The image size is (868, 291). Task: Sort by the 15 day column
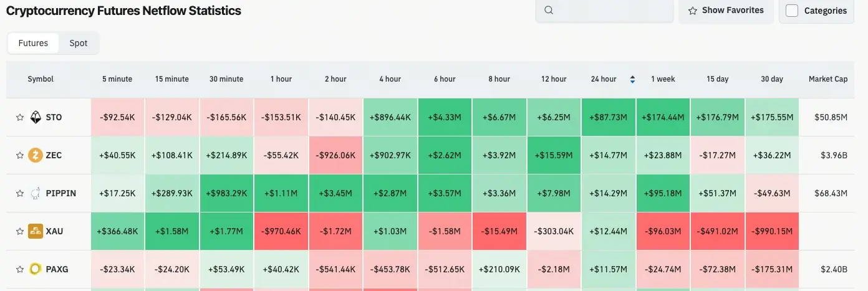pos(718,79)
